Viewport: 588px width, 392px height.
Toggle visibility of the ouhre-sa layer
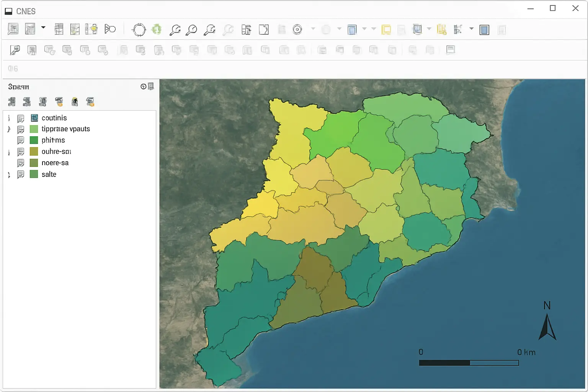pyautogui.click(x=21, y=152)
